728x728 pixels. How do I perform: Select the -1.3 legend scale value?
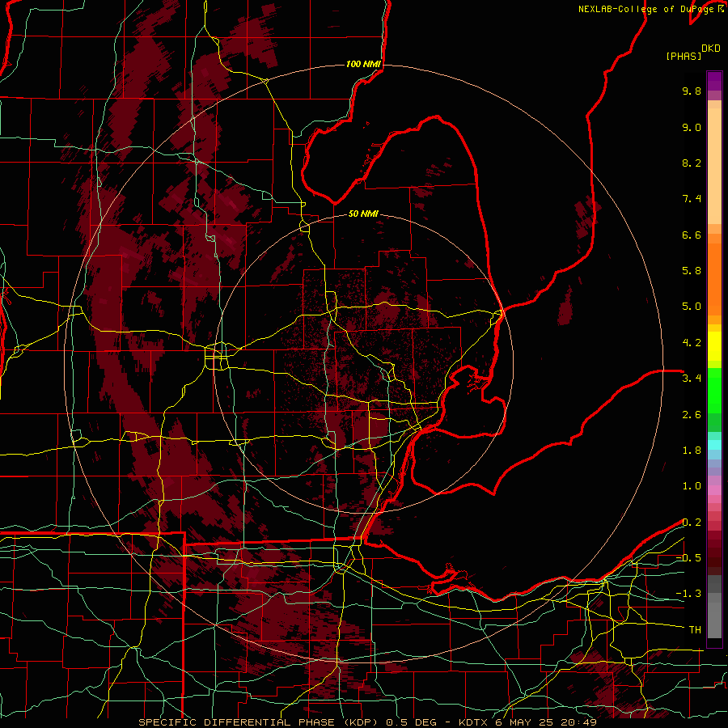point(688,594)
